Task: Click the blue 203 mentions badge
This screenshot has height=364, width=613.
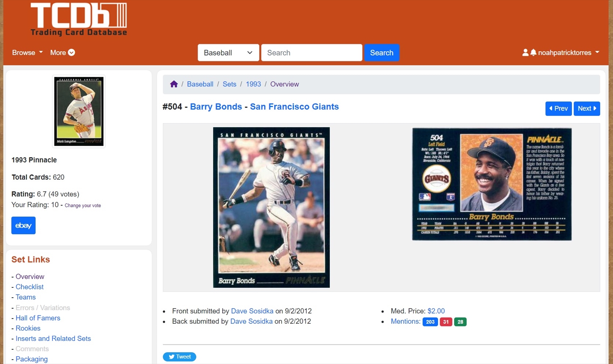Action: tap(430, 322)
